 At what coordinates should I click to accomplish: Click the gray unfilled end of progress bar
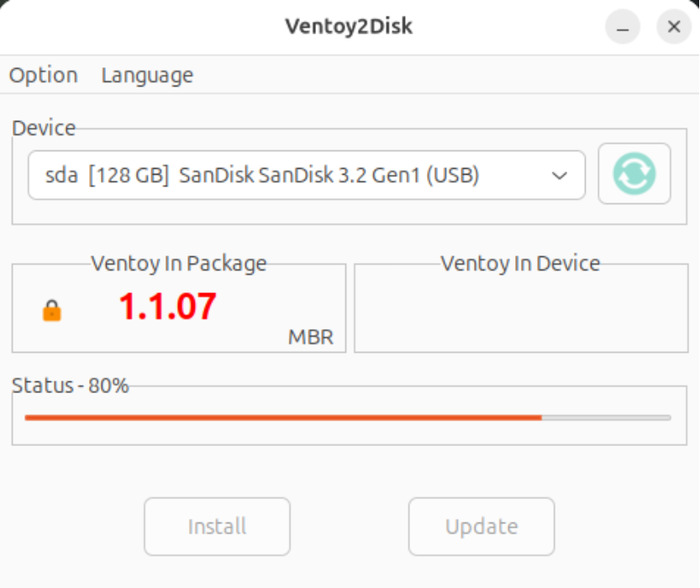[x=606, y=417]
